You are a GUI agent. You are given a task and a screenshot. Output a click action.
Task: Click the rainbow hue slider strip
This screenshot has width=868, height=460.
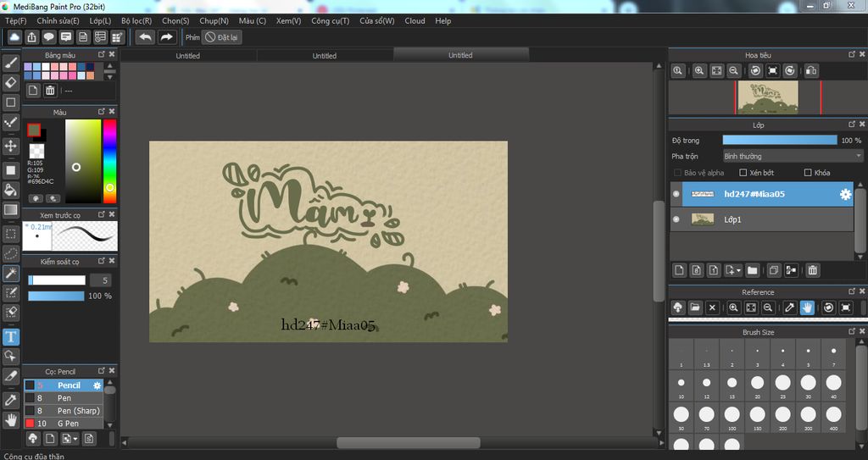tap(109, 161)
